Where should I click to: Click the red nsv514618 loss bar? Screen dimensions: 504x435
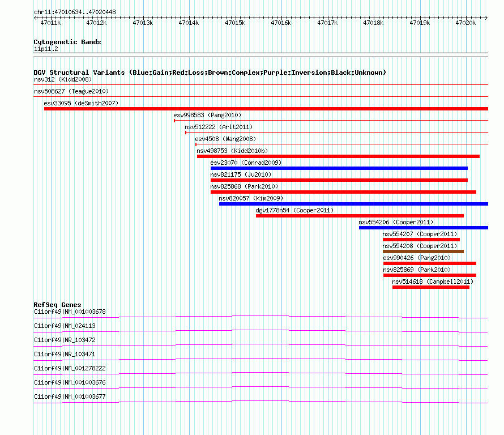pos(431,287)
